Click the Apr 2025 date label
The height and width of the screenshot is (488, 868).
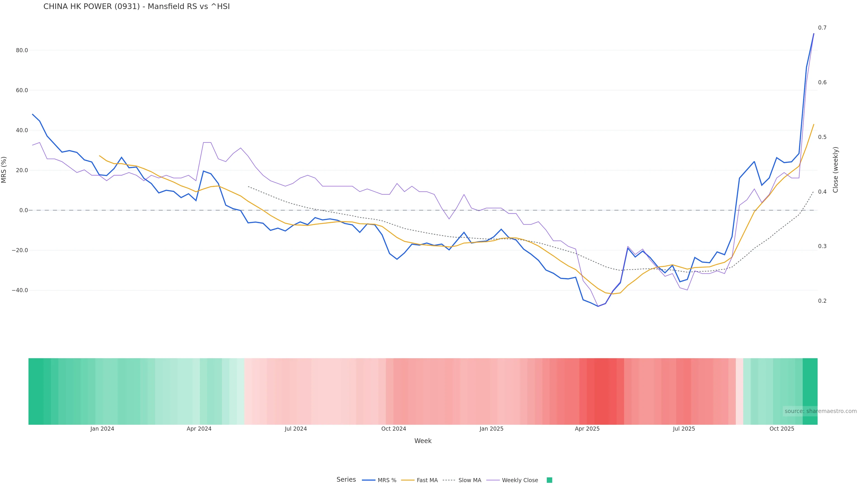[x=587, y=429]
